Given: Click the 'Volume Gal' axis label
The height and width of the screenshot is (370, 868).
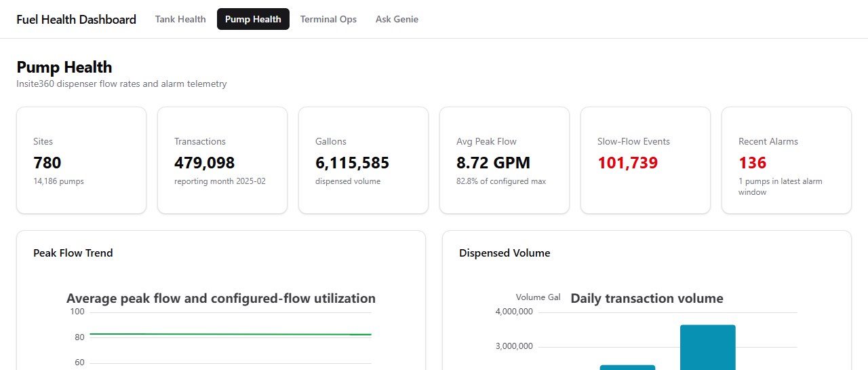Looking at the screenshot, I should [x=538, y=297].
